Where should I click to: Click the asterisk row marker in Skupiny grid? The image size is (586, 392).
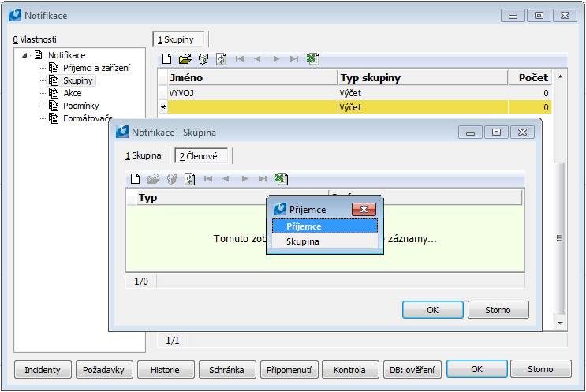click(x=163, y=107)
